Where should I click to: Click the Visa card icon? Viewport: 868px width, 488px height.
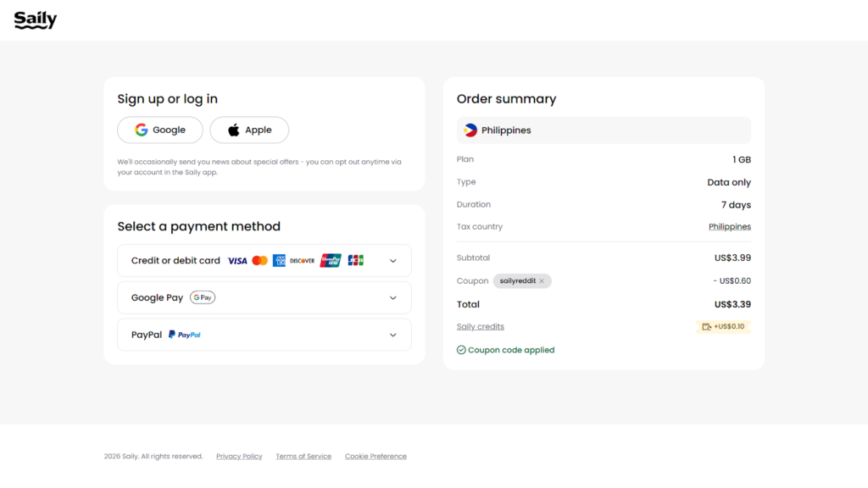pos(237,261)
